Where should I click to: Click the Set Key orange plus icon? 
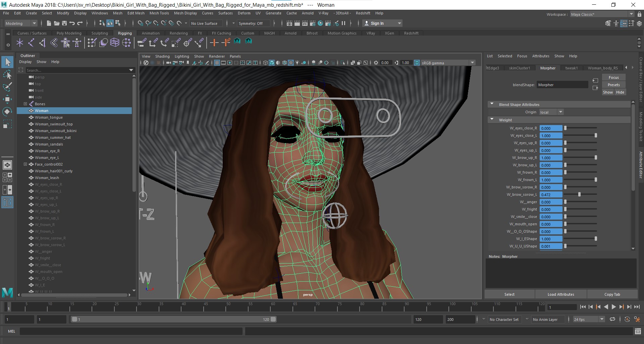tap(214, 43)
